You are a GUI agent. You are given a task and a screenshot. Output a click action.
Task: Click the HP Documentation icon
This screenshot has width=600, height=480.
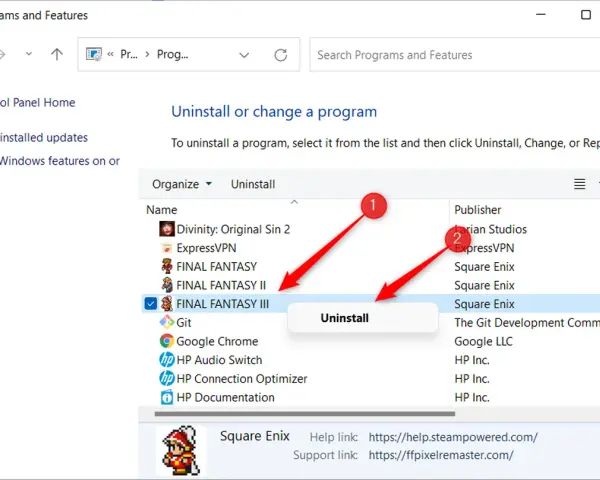click(x=167, y=397)
